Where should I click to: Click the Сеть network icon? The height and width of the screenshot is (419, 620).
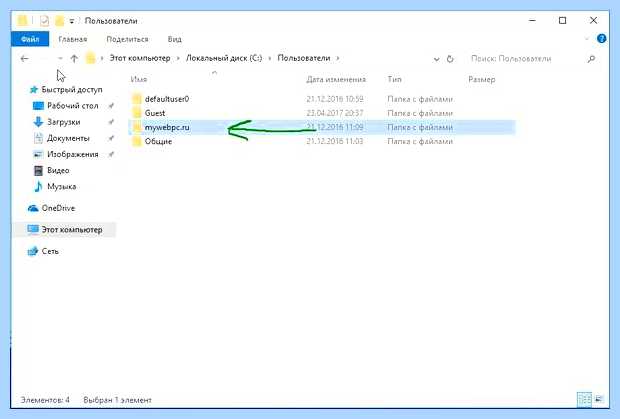32,251
